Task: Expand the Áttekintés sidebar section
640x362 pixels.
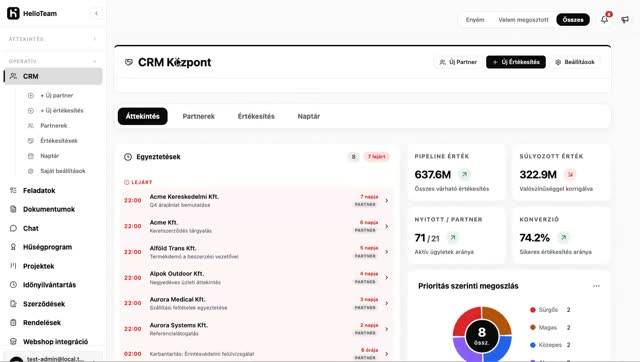Action: pos(95,39)
